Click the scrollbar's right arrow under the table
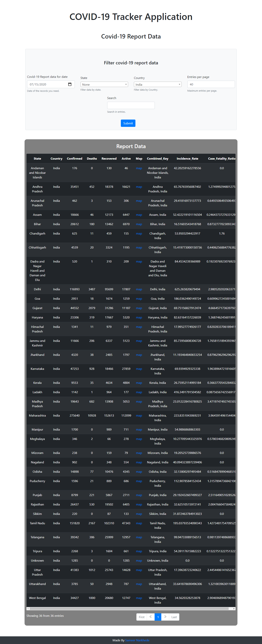 (234, 609)
